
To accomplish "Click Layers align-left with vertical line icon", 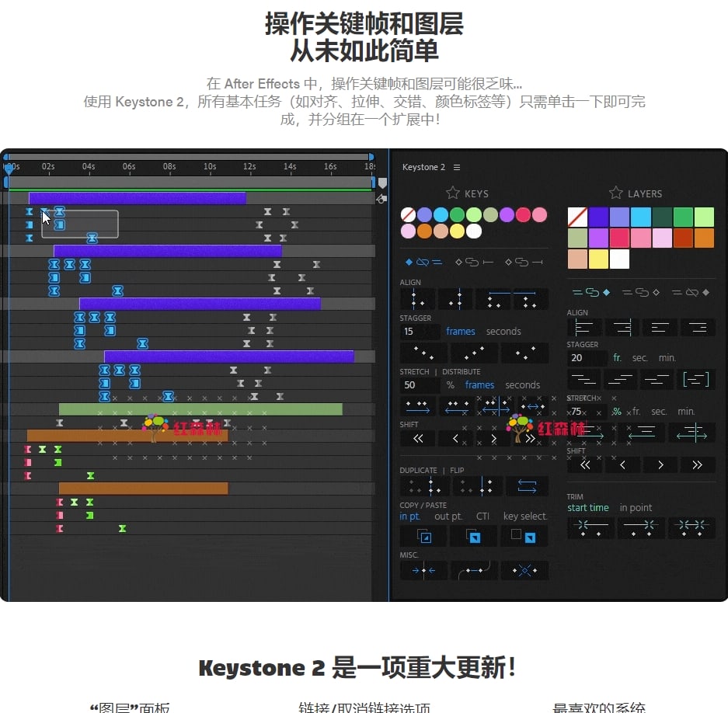I will [584, 328].
